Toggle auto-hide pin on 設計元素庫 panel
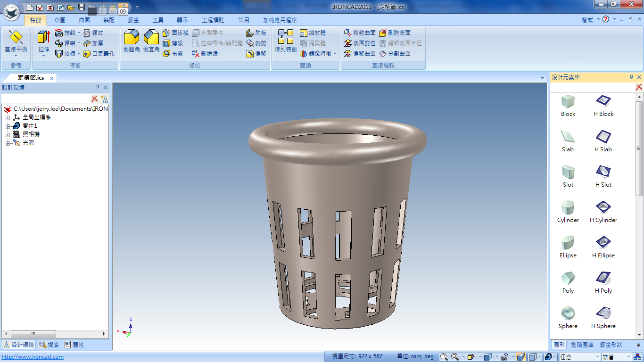The image size is (644, 362). click(632, 77)
